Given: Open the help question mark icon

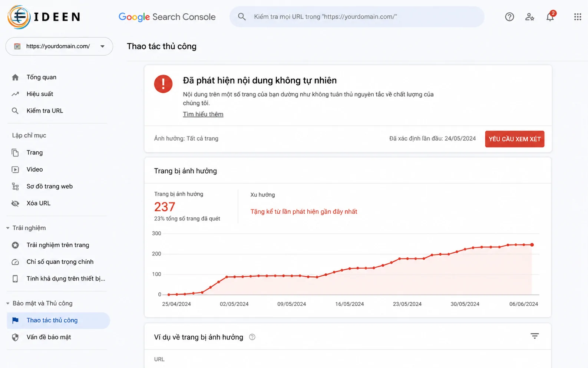Looking at the screenshot, I should pyautogui.click(x=509, y=17).
